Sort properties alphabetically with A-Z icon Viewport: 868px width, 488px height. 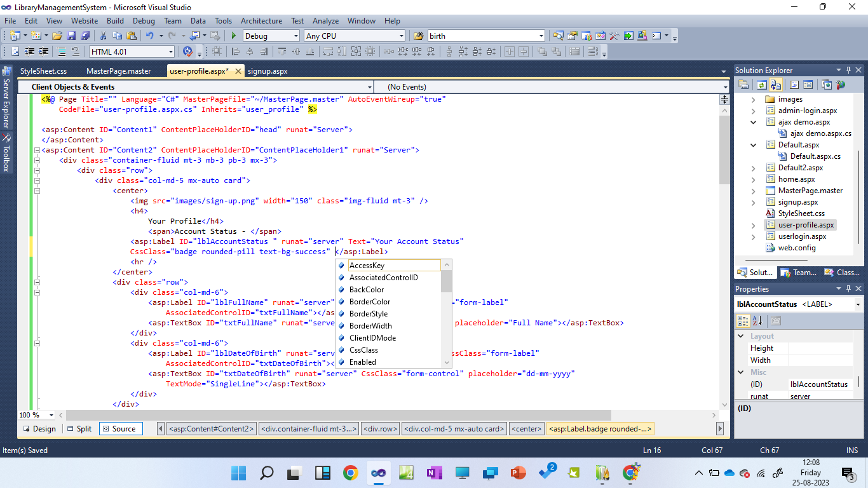click(x=757, y=321)
